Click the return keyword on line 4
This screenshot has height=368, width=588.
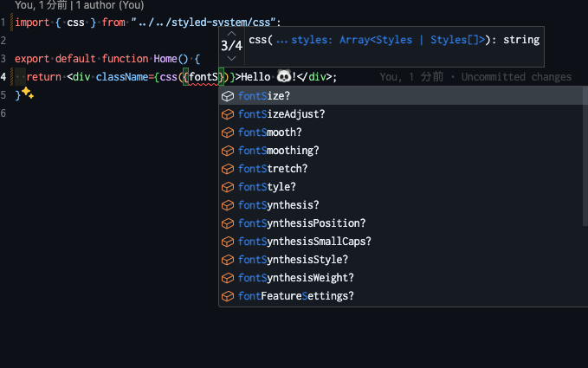tap(44, 77)
